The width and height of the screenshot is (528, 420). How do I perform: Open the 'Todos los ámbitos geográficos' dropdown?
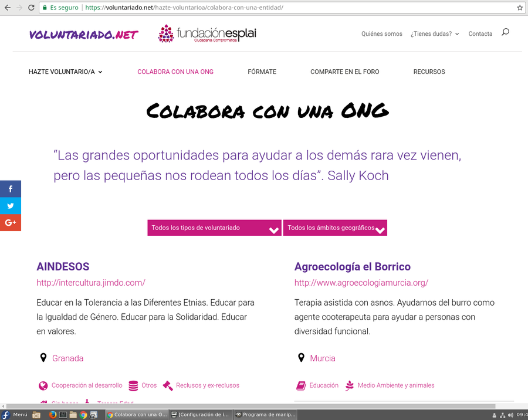point(335,228)
